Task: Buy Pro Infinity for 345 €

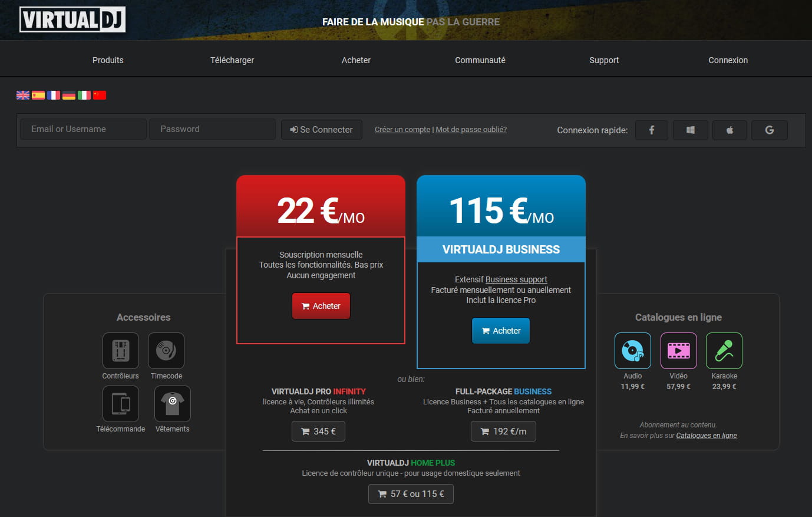Action: pyautogui.click(x=318, y=432)
